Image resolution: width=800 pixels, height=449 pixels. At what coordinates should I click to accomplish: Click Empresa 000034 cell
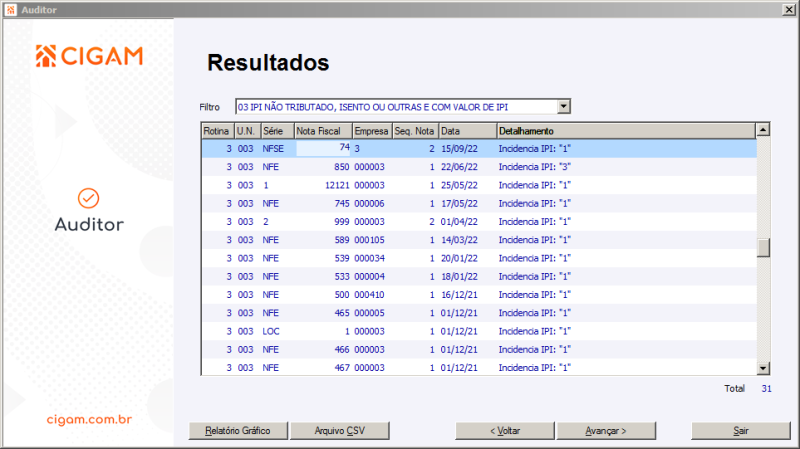click(369, 258)
